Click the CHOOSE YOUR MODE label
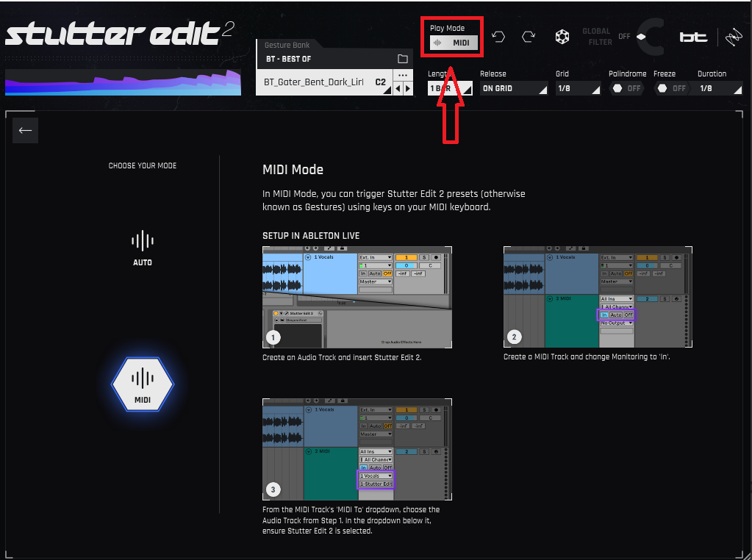The image size is (752, 560). (x=143, y=166)
